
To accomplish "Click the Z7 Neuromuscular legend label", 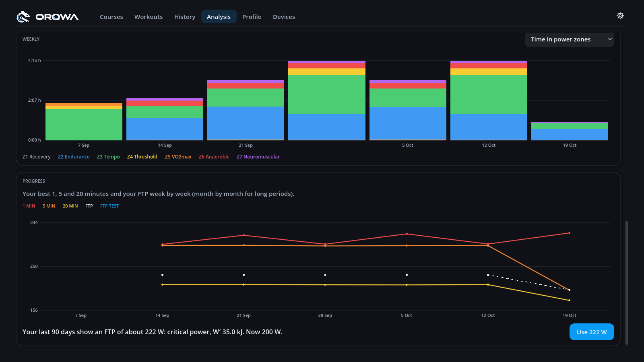I will 258,157.
